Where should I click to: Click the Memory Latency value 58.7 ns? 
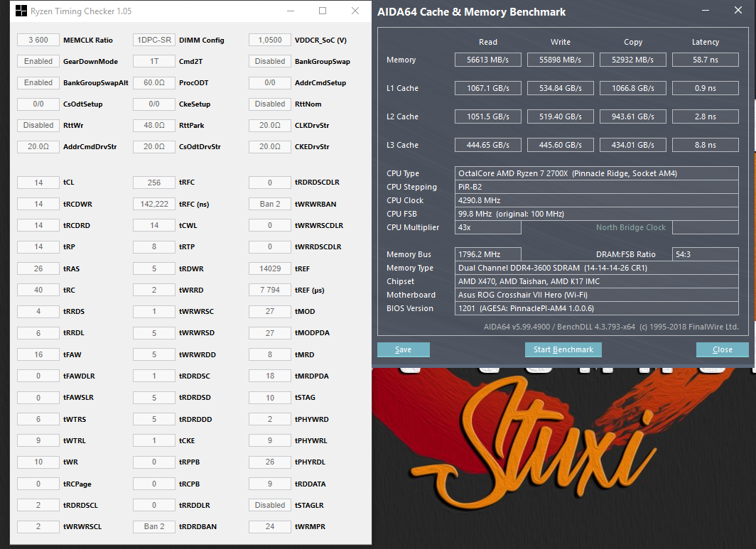pos(706,60)
